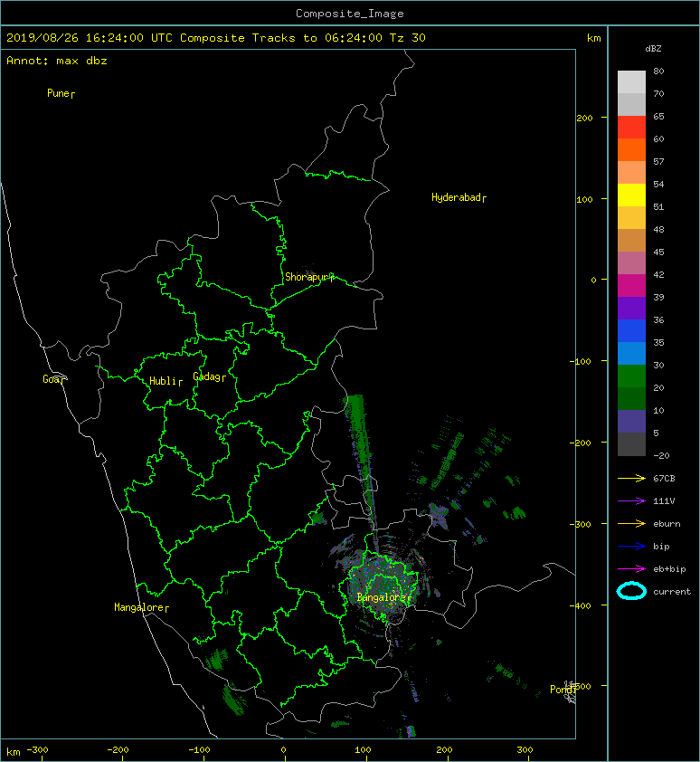Pick the gold 48–51 dBZ band
The width and height of the screenshot is (700, 762).
coord(631,218)
